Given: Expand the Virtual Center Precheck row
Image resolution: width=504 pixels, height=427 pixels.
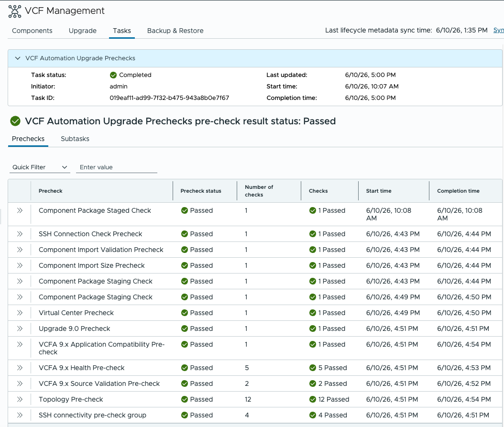Looking at the screenshot, I should pos(20,313).
